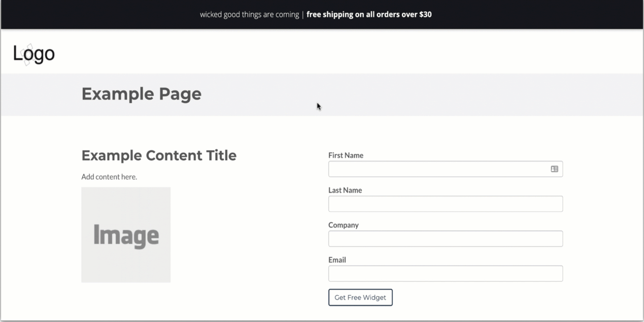This screenshot has height=322, width=644.
Task: Click the autofill icon in First Name field
Action: coord(554,169)
